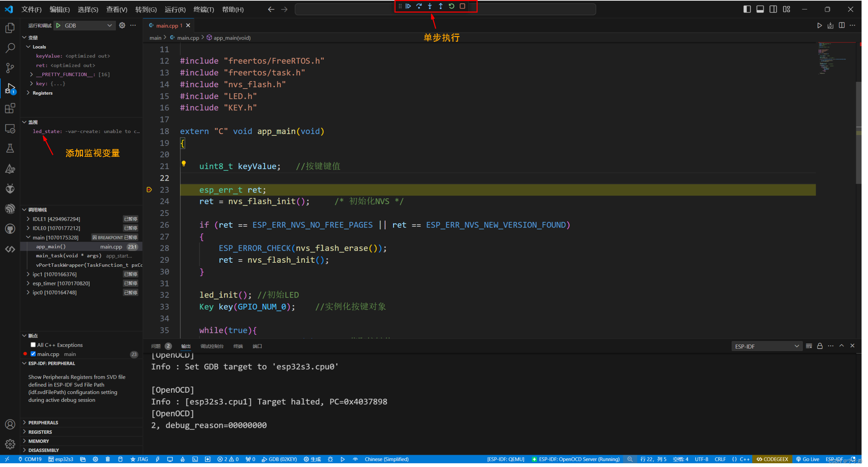Click ESP-IDF: OpenOCD Server (Running) status
Screen dimensions: 868x467
(576, 460)
